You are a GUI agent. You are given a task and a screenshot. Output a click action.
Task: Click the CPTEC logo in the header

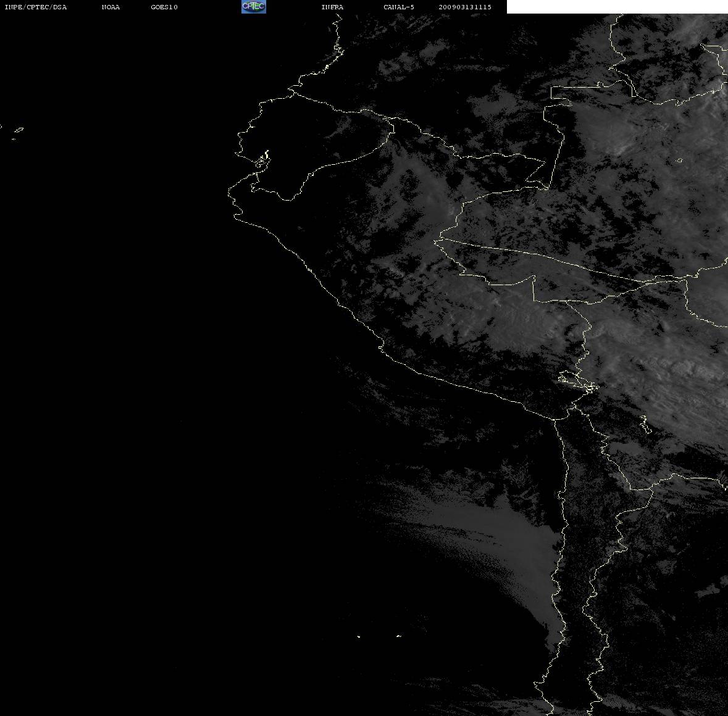coord(254,7)
